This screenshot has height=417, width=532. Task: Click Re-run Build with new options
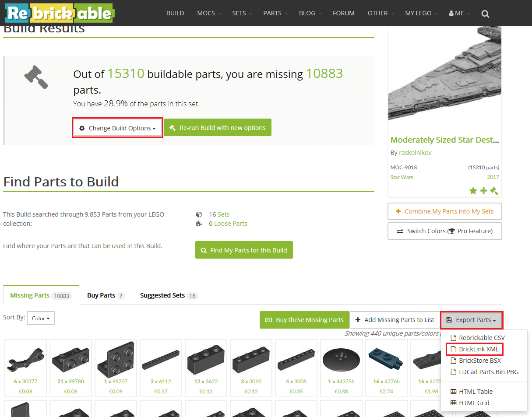[x=218, y=127]
